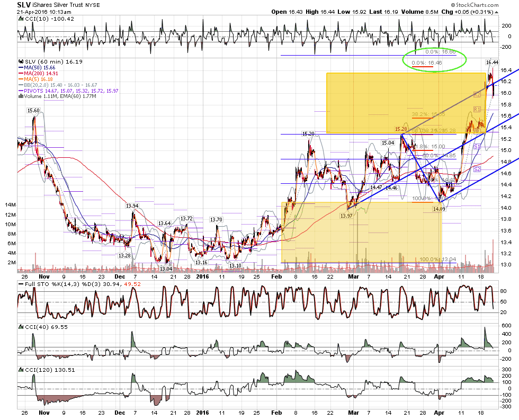Screen dimensions: 519x420
Task: Click the Volume 8.5M quote in the header
Action: click(419, 12)
